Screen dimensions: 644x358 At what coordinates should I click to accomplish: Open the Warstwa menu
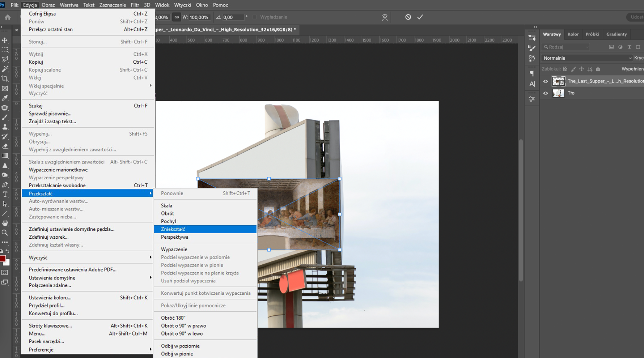click(x=69, y=5)
